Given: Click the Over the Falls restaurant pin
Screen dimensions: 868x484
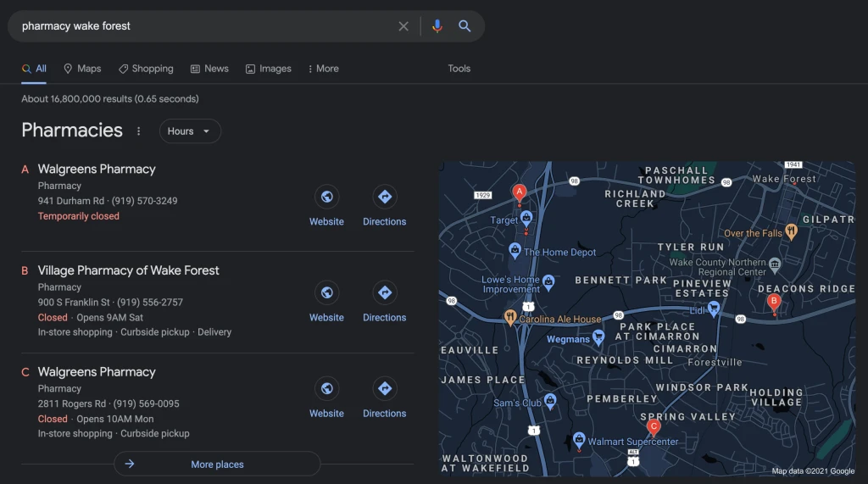Looking at the screenshot, I should point(792,231).
